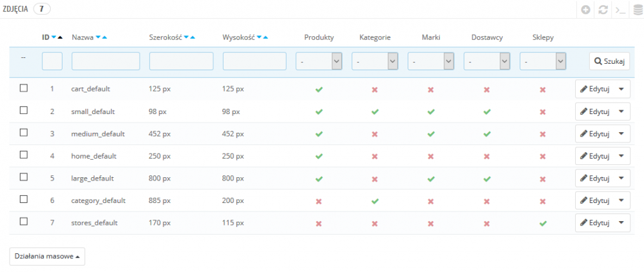Toggle Kategorie status for small_default
The image size is (644, 272).
pyautogui.click(x=375, y=112)
